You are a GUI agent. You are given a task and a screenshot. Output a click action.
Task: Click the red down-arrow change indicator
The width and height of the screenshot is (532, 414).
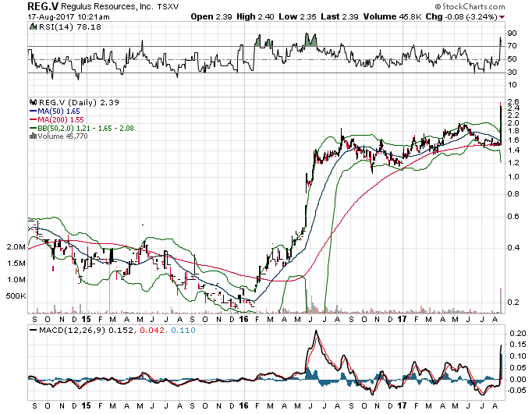pos(523,16)
